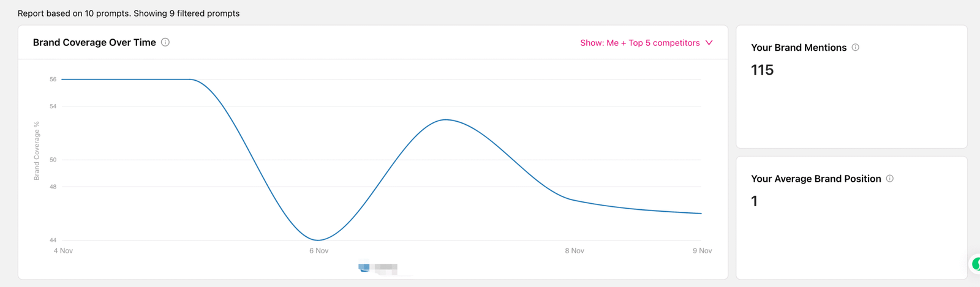The width and height of the screenshot is (980, 287).
Task: Click the chart line's lowest dip at 6 Nov
Action: 318,240
